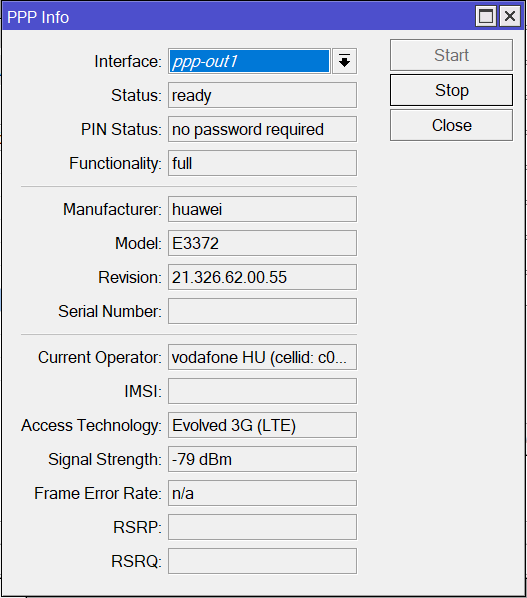The image size is (527, 598).
Task: Click the empty Serial Number field
Action: pos(262,311)
